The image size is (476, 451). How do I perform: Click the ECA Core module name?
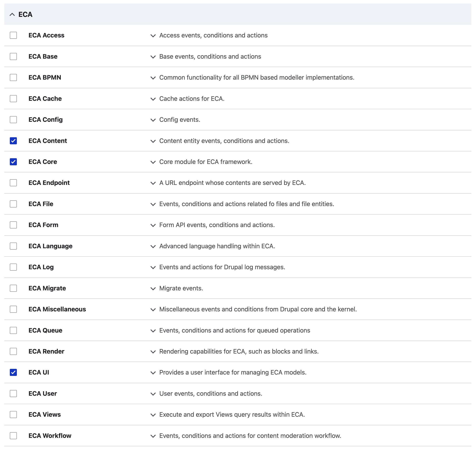(43, 162)
